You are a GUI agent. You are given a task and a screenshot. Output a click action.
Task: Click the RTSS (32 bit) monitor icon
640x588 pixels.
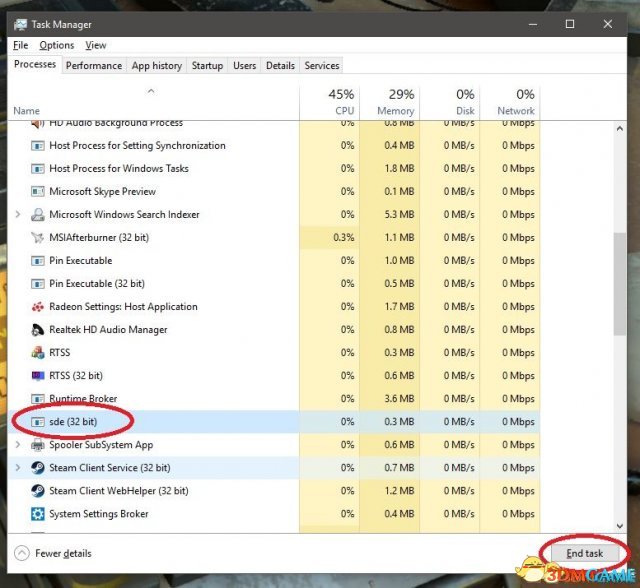38,375
